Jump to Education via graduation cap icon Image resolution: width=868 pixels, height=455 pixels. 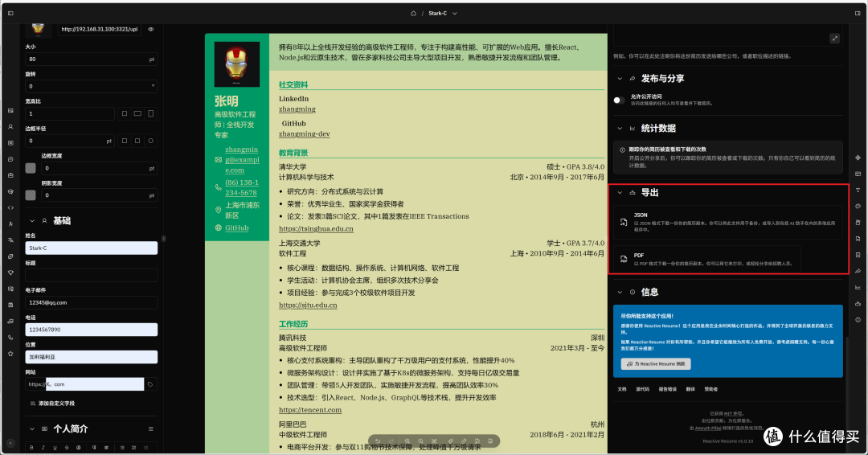(10, 191)
